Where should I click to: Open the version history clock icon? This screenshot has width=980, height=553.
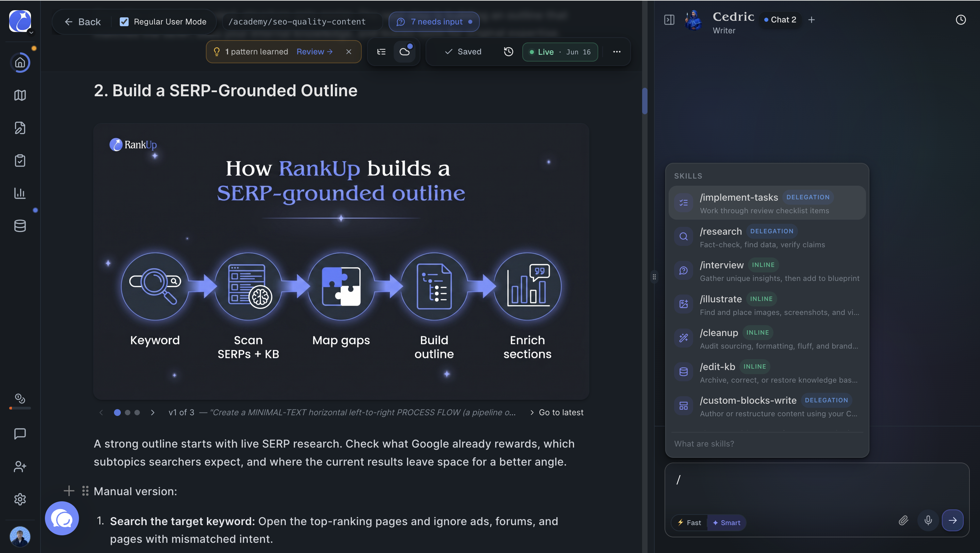coord(509,52)
